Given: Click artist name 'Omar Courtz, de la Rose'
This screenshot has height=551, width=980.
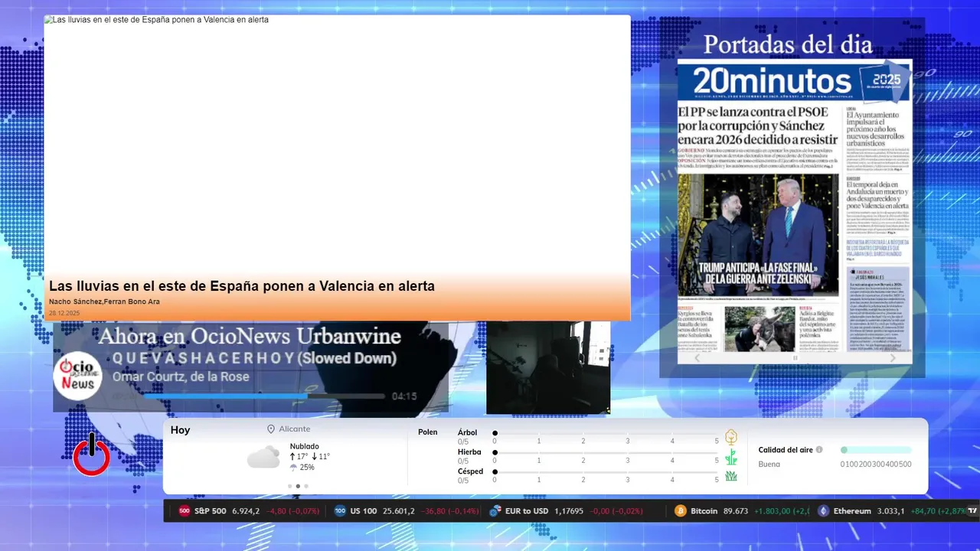Looking at the screenshot, I should [x=181, y=377].
